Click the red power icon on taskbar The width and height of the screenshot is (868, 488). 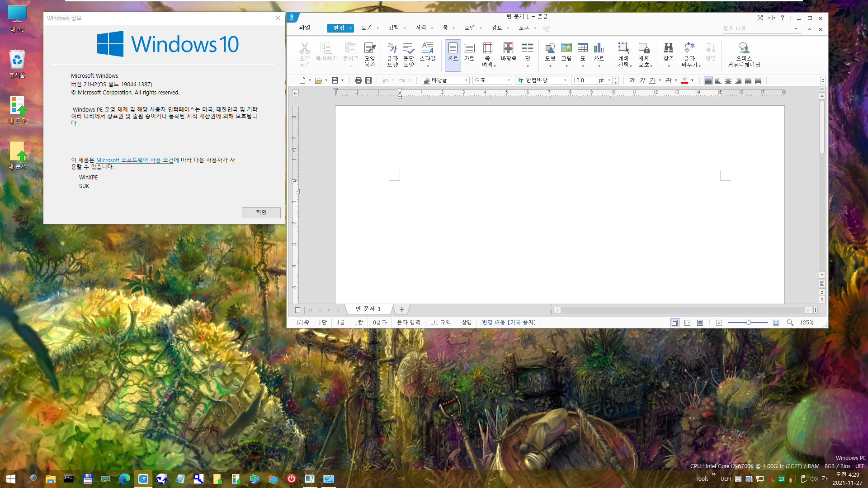291,479
